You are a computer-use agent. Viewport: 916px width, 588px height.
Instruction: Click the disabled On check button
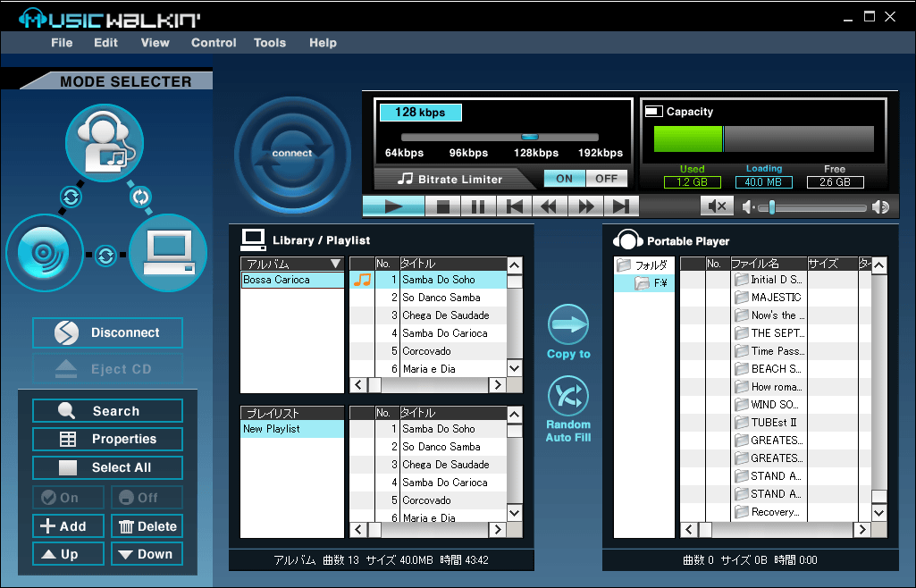pyautogui.click(x=68, y=498)
